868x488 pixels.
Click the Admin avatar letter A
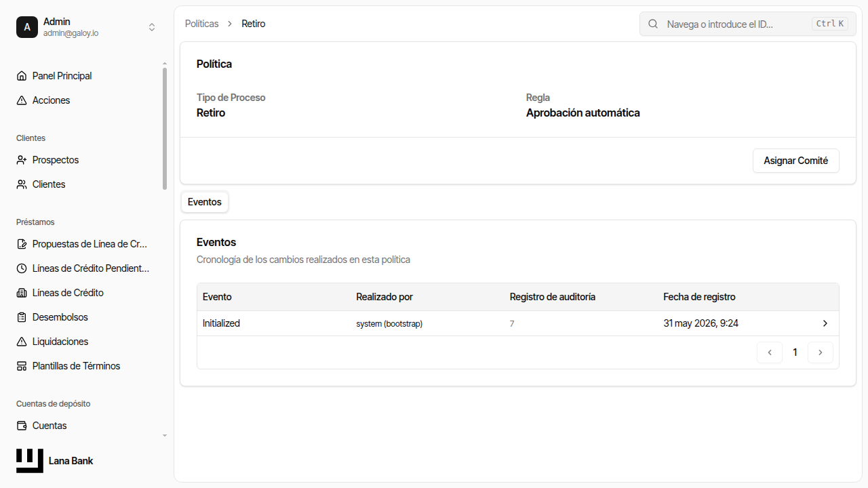click(x=27, y=27)
